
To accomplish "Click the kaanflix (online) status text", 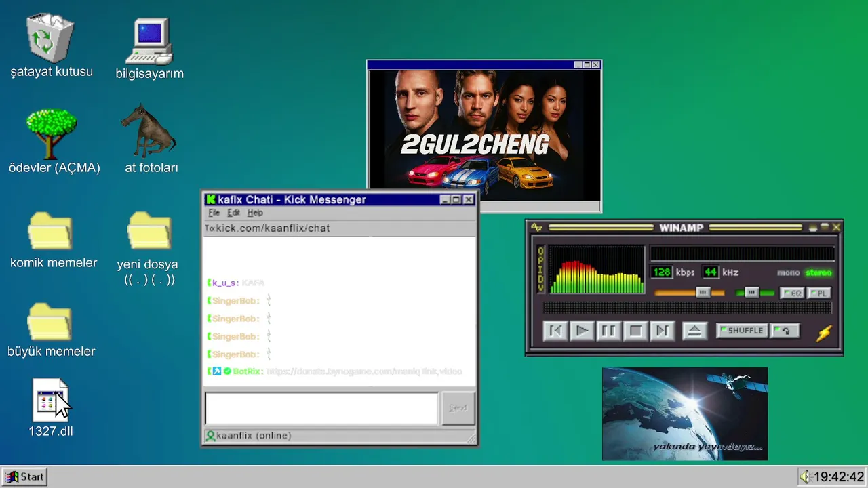I will pyautogui.click(x=254, y=435).
